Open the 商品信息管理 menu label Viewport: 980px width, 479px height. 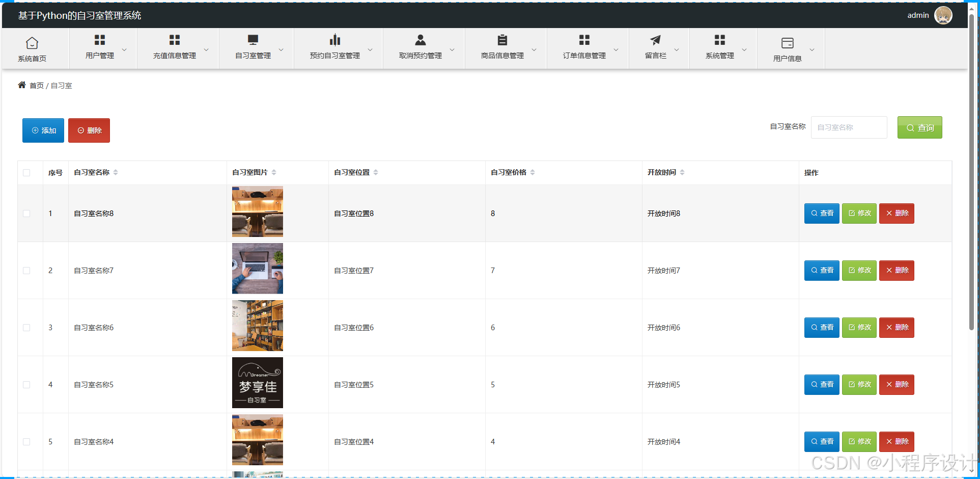[502, 56]
